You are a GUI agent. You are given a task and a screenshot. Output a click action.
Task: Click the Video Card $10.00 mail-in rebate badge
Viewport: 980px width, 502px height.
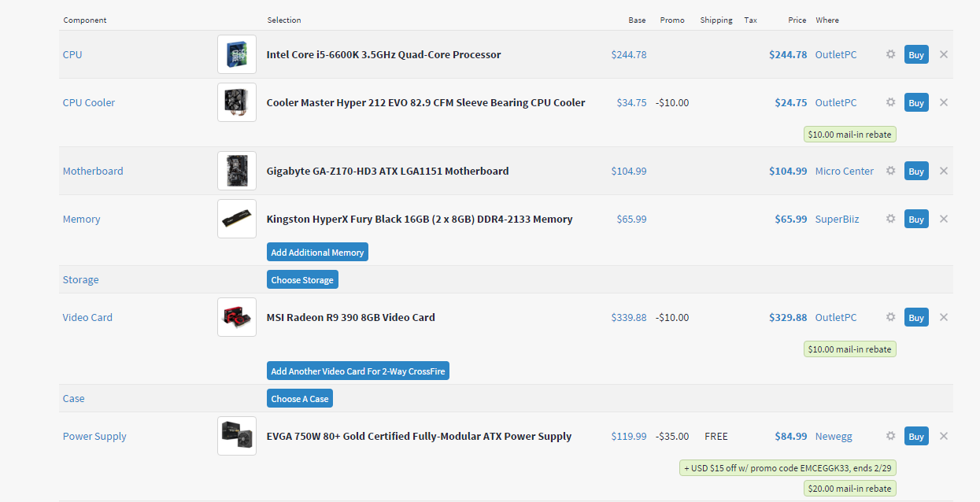pyautogui.click(x=850, y=349)
